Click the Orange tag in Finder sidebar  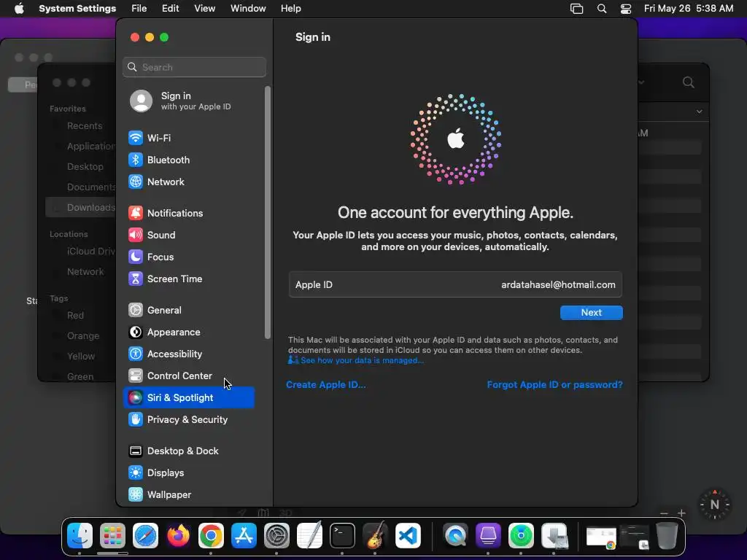point(83,335)
